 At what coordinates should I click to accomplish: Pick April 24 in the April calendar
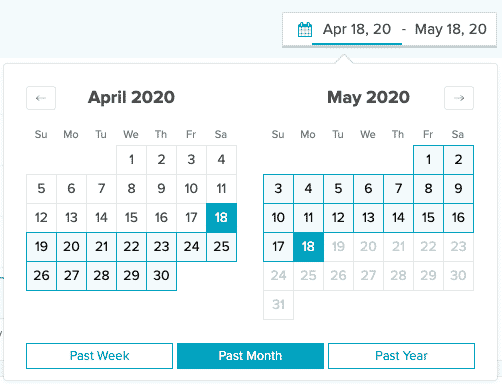pos(191,247)
